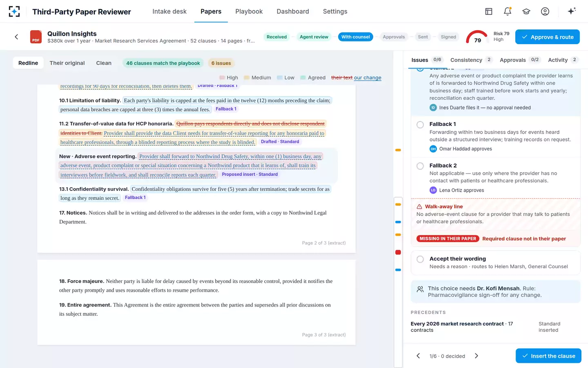Click the Agent review stage pill

[x=314, y=37]
